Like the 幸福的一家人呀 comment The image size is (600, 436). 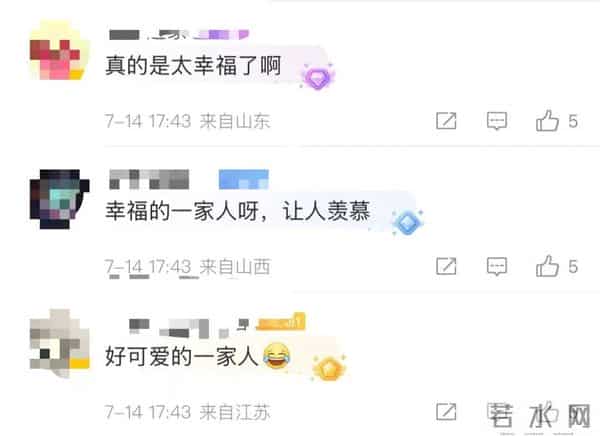(548, 266)
